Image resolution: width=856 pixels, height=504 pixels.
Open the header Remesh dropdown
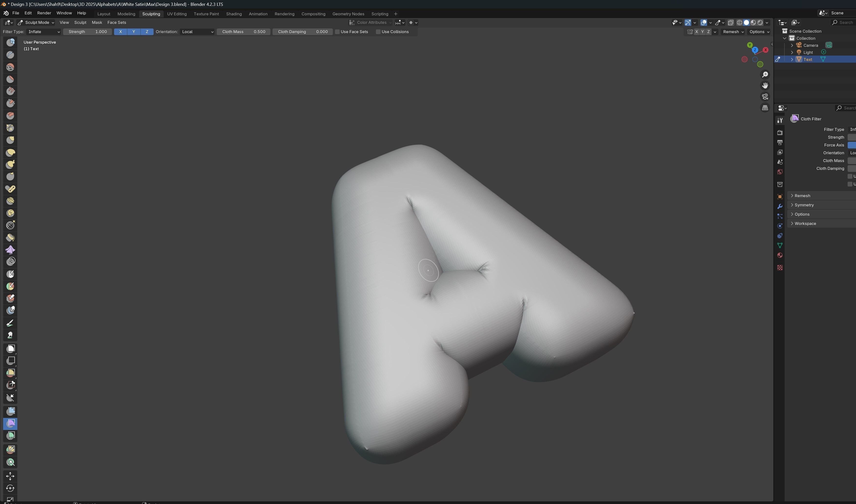click(733, 32)
